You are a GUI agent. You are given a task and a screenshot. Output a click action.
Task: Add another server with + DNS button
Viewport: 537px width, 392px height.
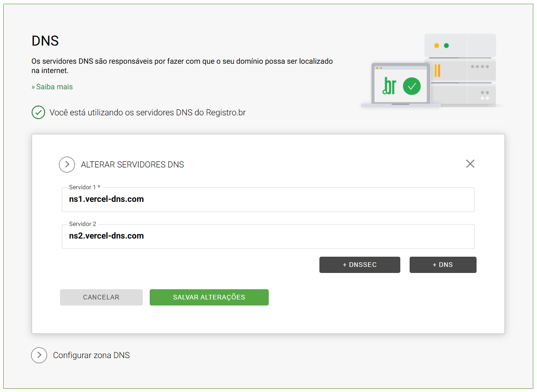point(443,265)
